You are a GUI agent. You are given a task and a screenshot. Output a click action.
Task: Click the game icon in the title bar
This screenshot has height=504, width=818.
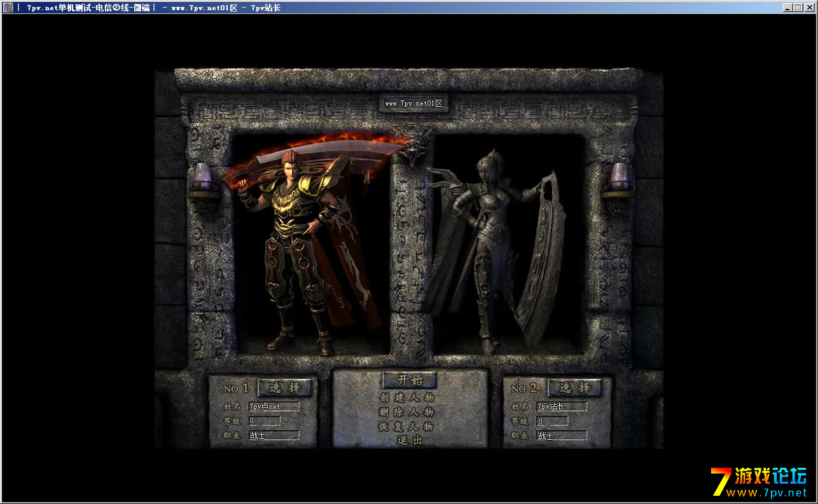[x=8, y=8]
